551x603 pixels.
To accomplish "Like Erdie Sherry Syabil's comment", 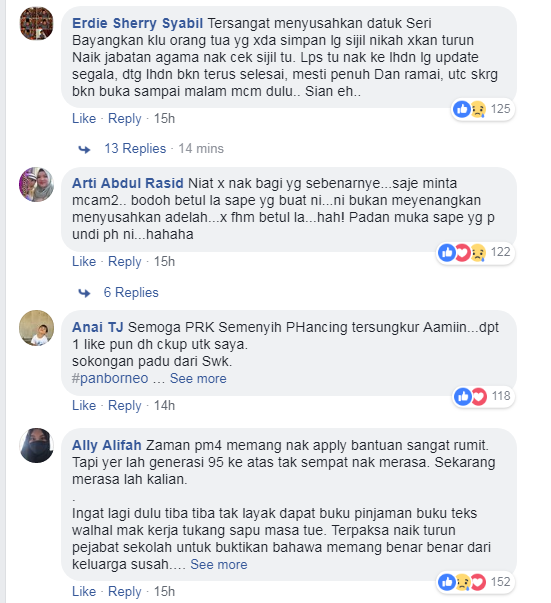I will (84, 118).
